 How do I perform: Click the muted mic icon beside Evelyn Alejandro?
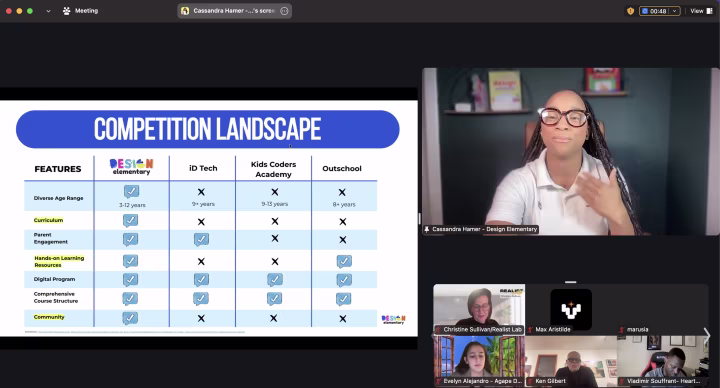[439, 381]
